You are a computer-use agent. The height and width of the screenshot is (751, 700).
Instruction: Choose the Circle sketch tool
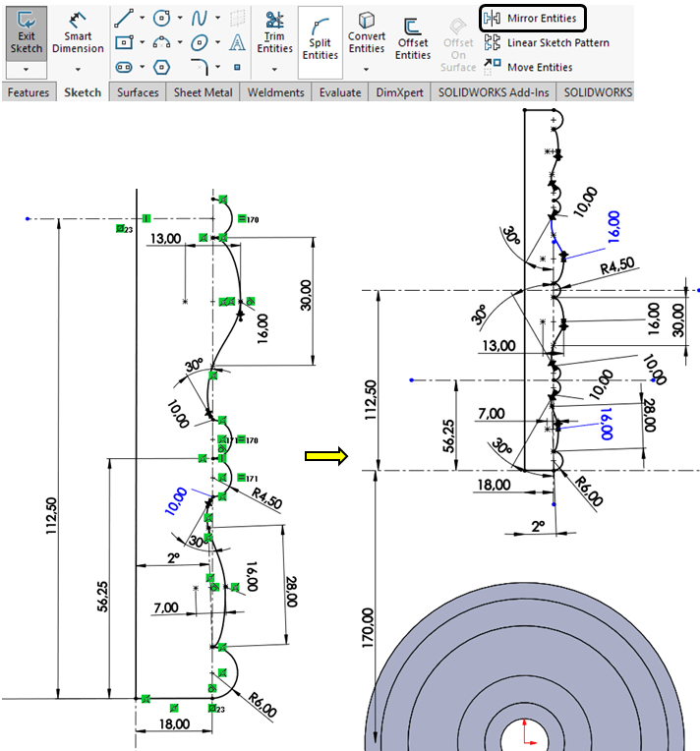pyautogui.click(x=161, y=18)
